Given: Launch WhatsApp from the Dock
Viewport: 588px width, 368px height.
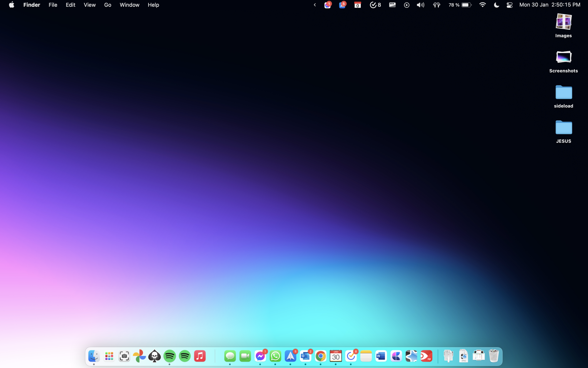Looking at the screenshot, I should pyautogui.click(x=275, y=356).
